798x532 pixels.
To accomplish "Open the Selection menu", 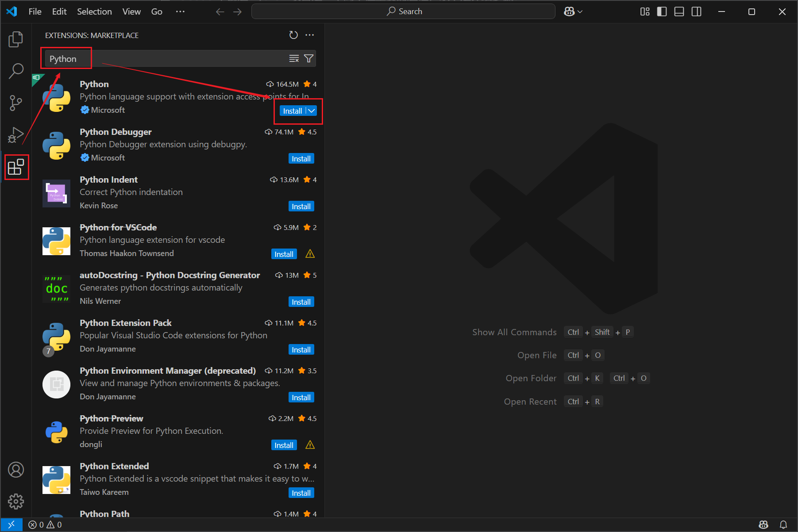I will point(94,11).
